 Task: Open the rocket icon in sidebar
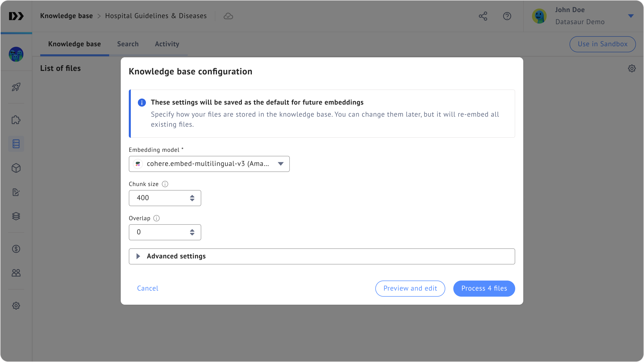(16, 87)
